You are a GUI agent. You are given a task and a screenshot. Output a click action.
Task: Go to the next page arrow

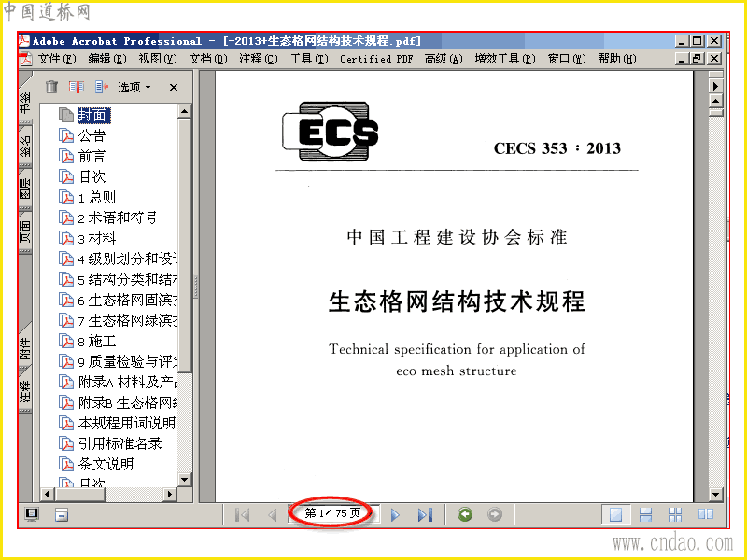pyautogui.click(x=395, y=515)
